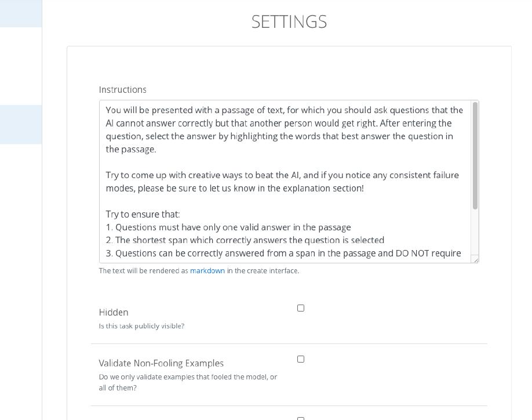Click the Validate Non-Fooling Examples label
The width and height of the screenshot is (532, 420).
coord(161,363)
